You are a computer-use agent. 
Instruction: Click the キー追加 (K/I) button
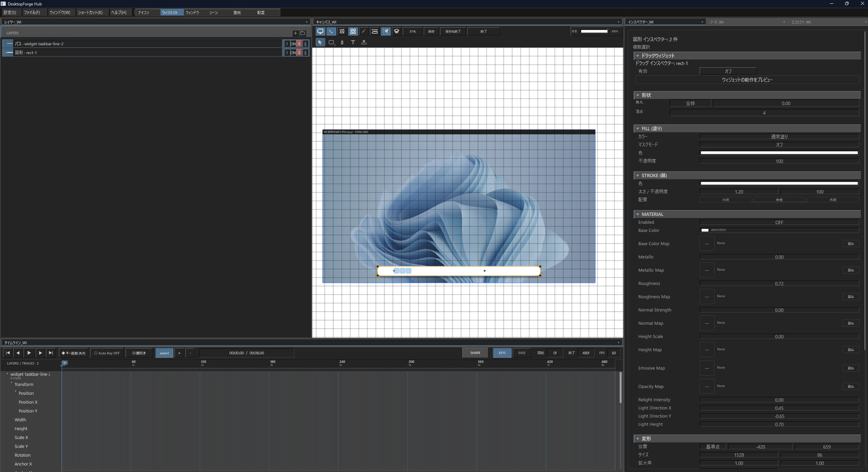(74, 353)
